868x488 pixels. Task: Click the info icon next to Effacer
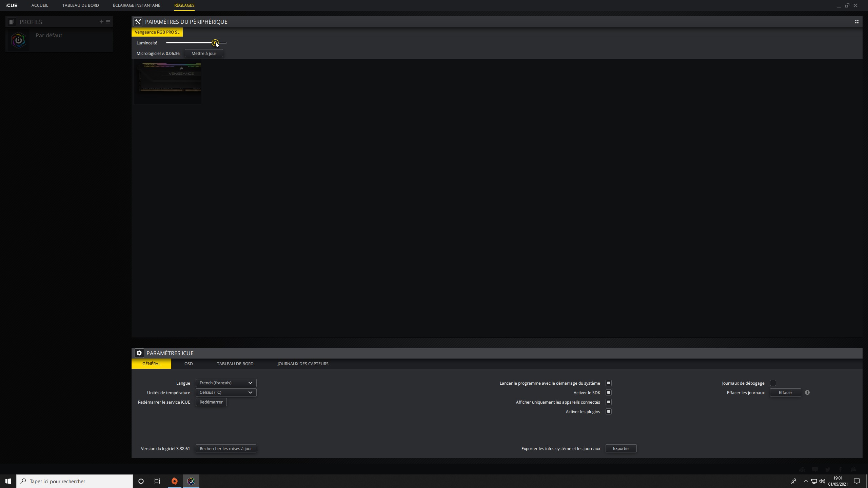(807, 392)
